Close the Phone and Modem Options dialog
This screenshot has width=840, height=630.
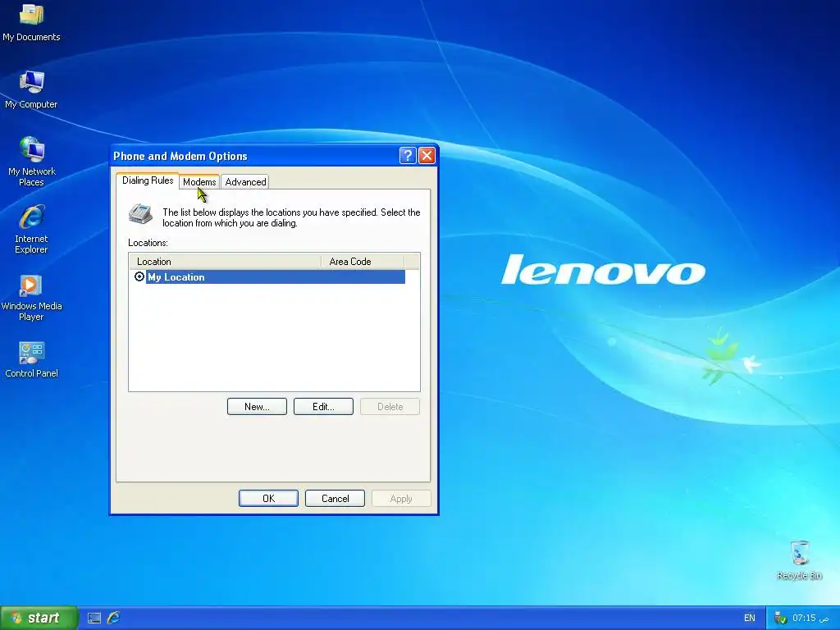(x=427, y=156)
